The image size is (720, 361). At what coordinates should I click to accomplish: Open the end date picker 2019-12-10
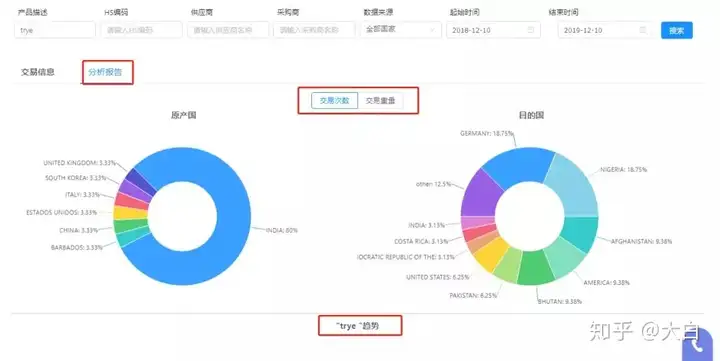(x=604, y=30)
